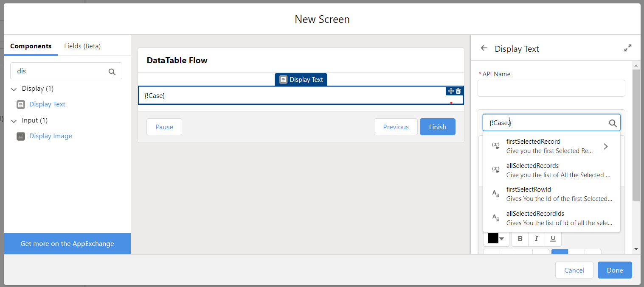The height and width of the screenshot is (287, 644).
Task: Select the Display Text component in the sidebar
Action: click(47, 104)
